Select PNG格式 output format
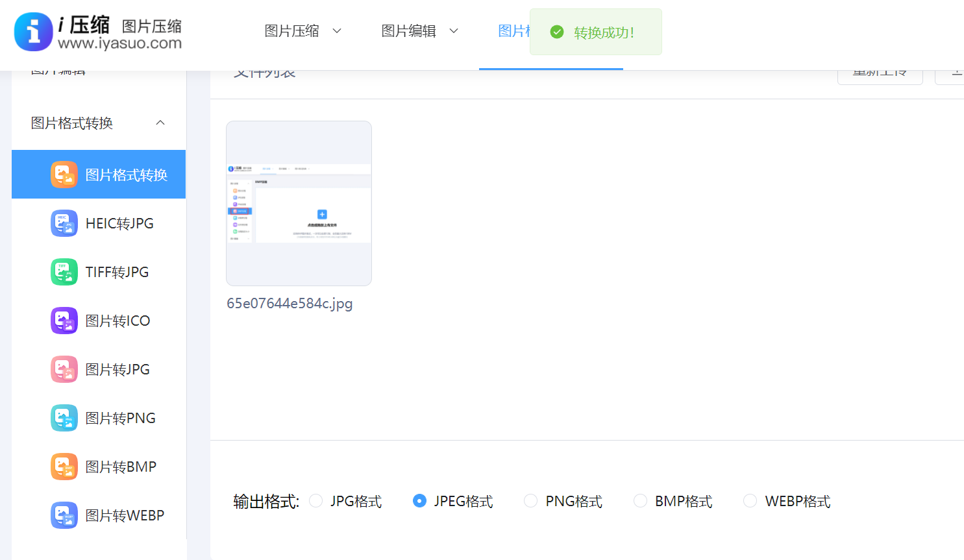Viewport: 964px width, 560px height. click(x=530, y=500)
